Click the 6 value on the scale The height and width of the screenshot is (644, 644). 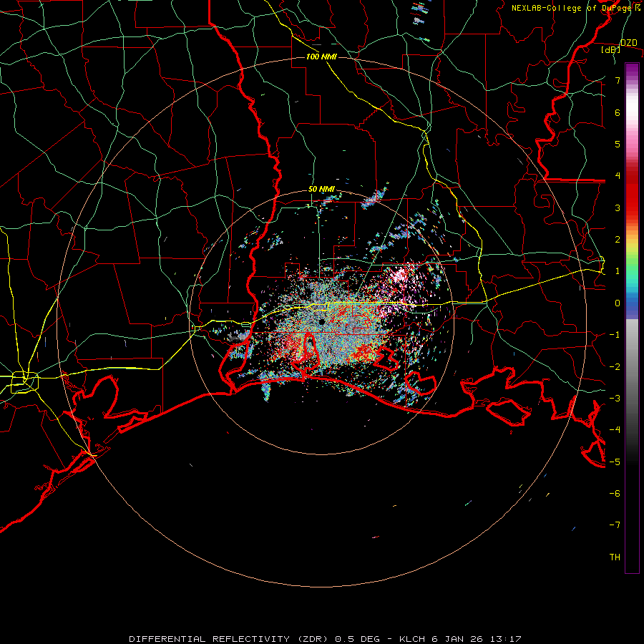click(618, 112)
